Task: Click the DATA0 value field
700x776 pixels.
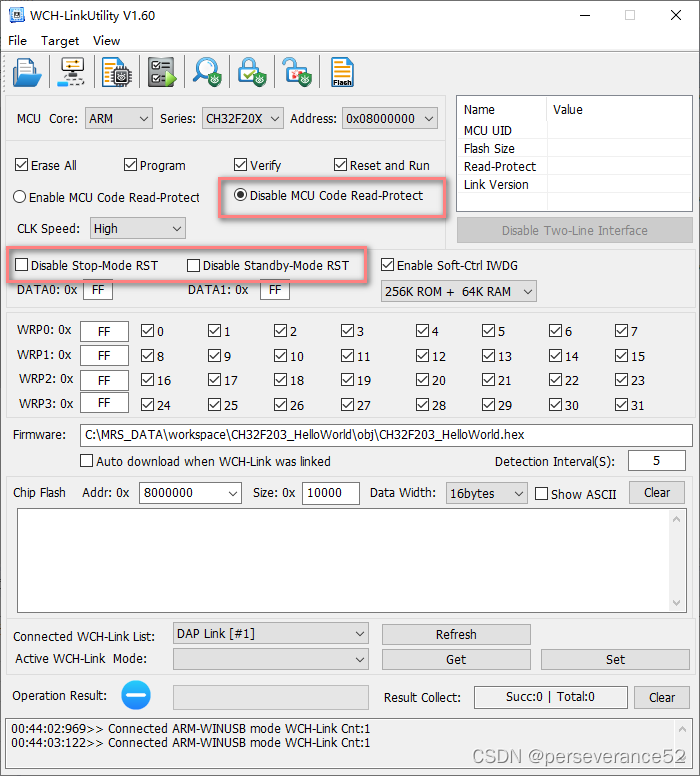Action: pyautogui.click(x=98, y=290)
